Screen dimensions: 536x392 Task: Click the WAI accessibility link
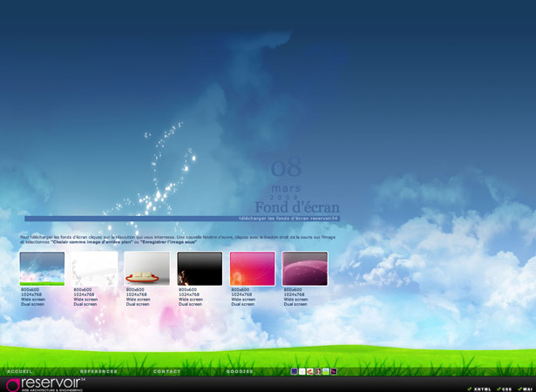(526, 389)
